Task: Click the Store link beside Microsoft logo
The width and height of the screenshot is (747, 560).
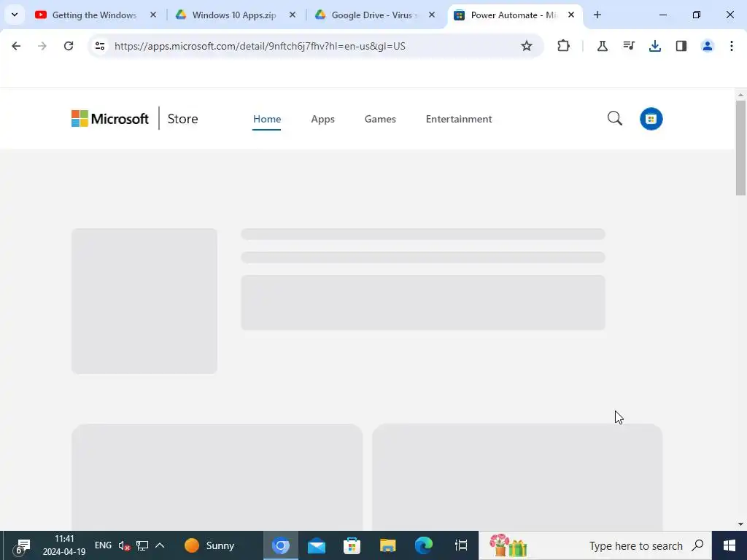Action: click(182, 119)
